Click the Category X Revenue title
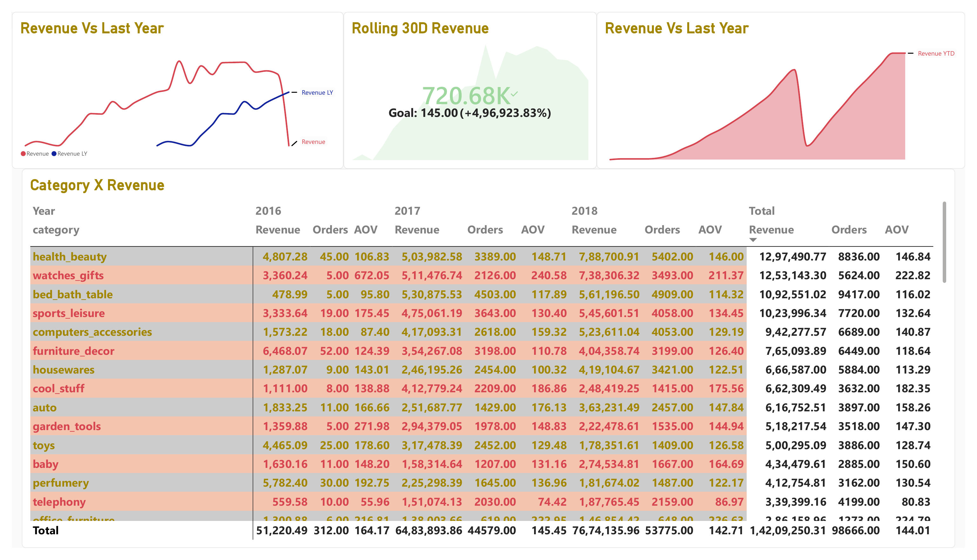This screenshot has width=977, height=560. click(97, 185)
